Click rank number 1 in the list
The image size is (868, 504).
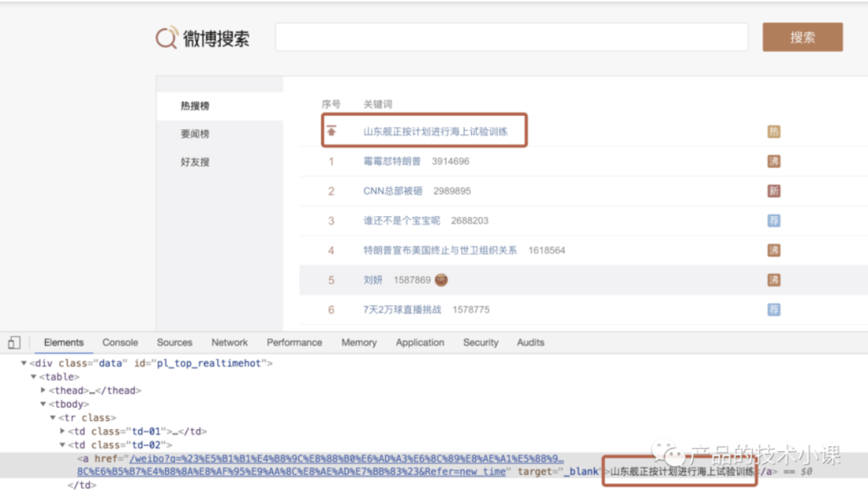coord(331,162)
